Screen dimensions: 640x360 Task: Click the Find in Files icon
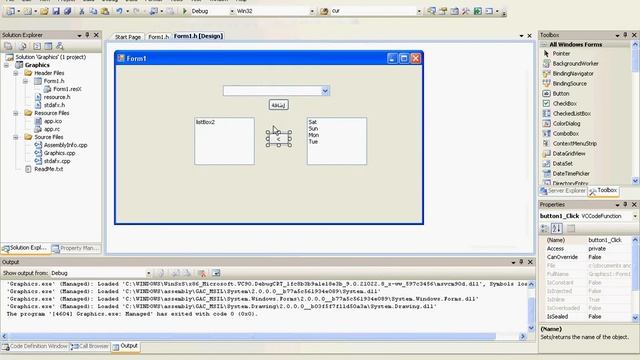[x=324, y=11]
